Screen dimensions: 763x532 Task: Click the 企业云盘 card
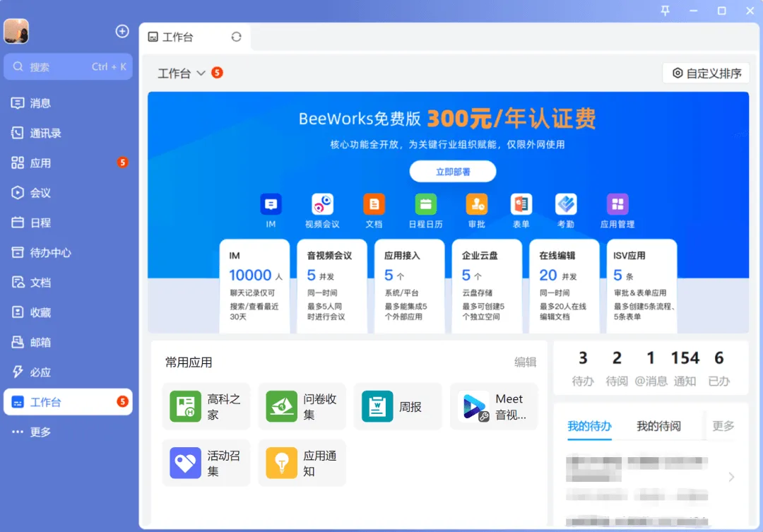click(487, 286)
